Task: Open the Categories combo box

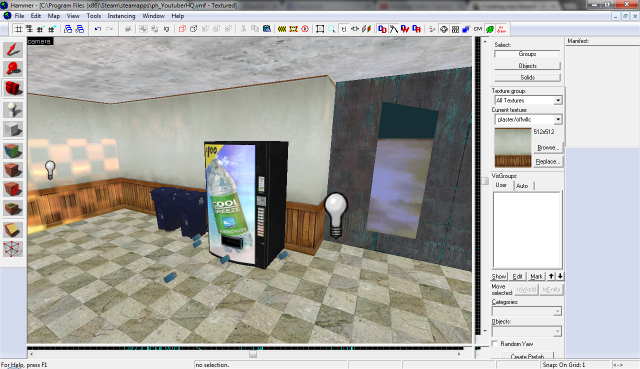Action: (527, 311)
